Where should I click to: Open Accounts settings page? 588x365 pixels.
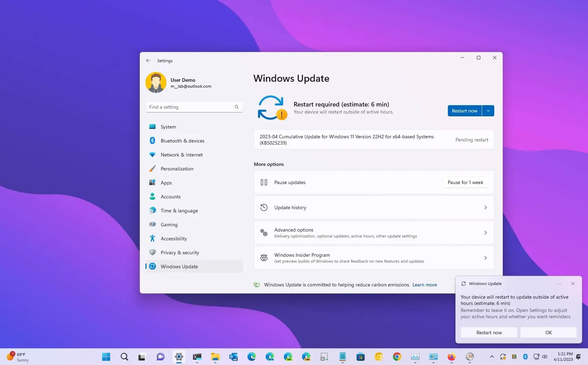point(194,197)
